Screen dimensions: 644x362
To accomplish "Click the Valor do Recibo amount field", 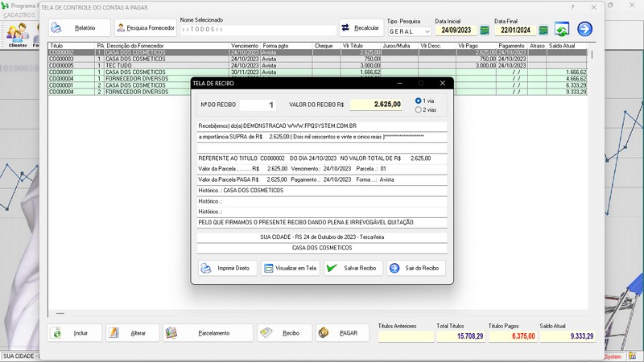I will tap(375, 105).
